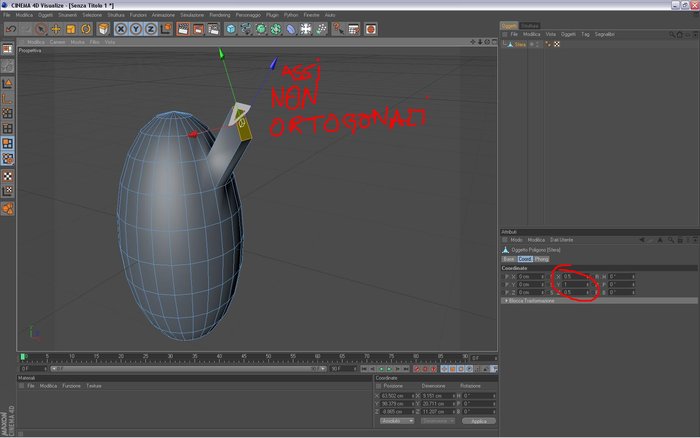Click the green current-frame marker on timeline
Screen dimensions: 700x438
23,357
